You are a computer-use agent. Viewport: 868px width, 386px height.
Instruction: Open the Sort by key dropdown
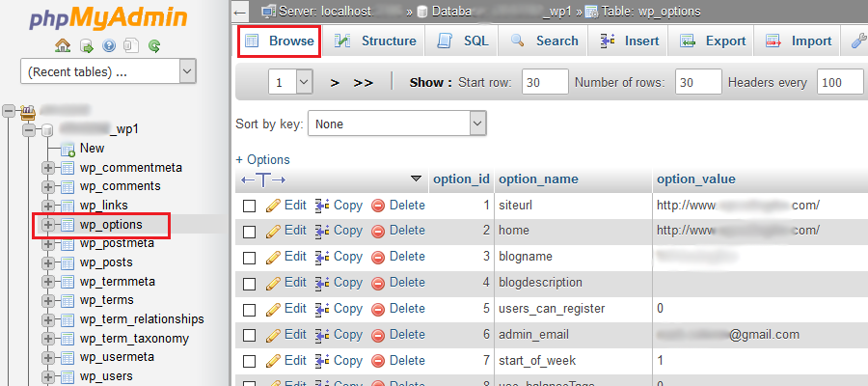pyautogui.click(x=397, y=124)
